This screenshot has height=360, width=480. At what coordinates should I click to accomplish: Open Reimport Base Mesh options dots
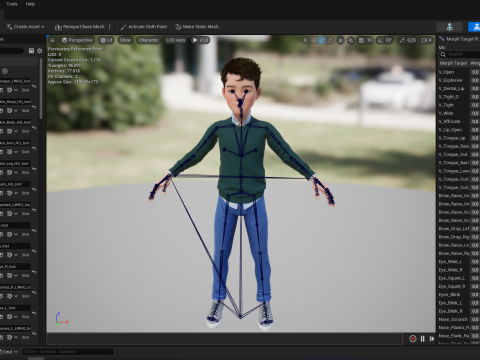coord(110,27)
